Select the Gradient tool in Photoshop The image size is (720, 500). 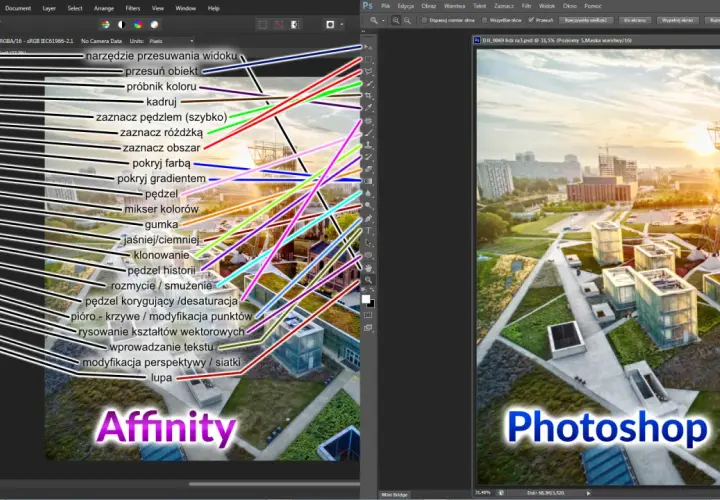coord(368,181)
